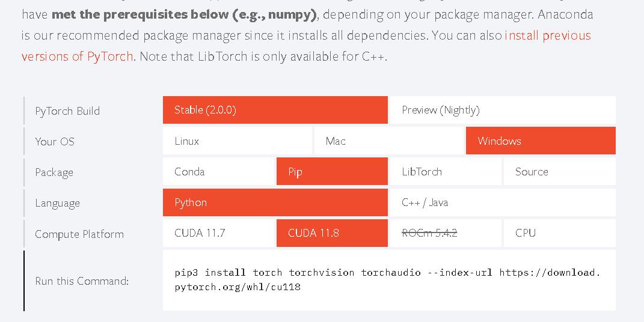
Task: Choose Pip package option
Action: (332, 171)
